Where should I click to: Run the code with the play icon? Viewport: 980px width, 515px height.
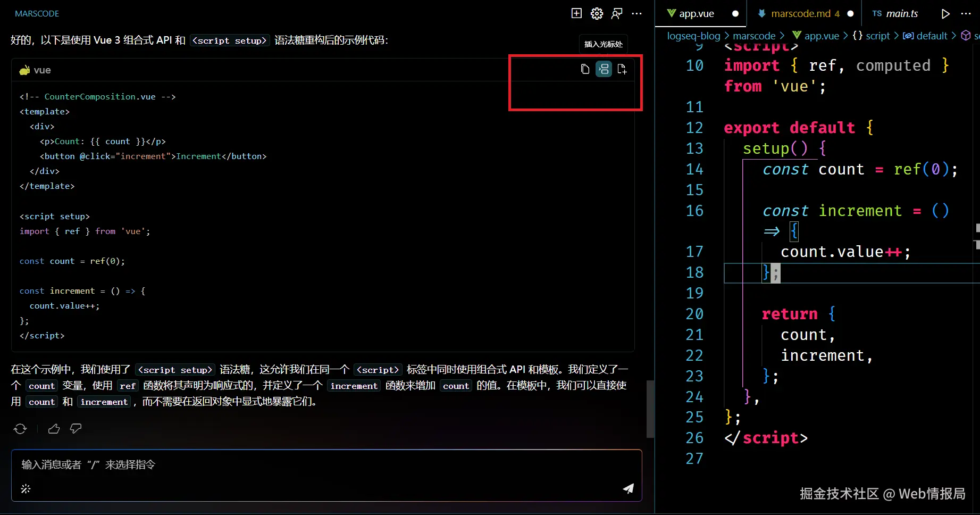point(945,14)
